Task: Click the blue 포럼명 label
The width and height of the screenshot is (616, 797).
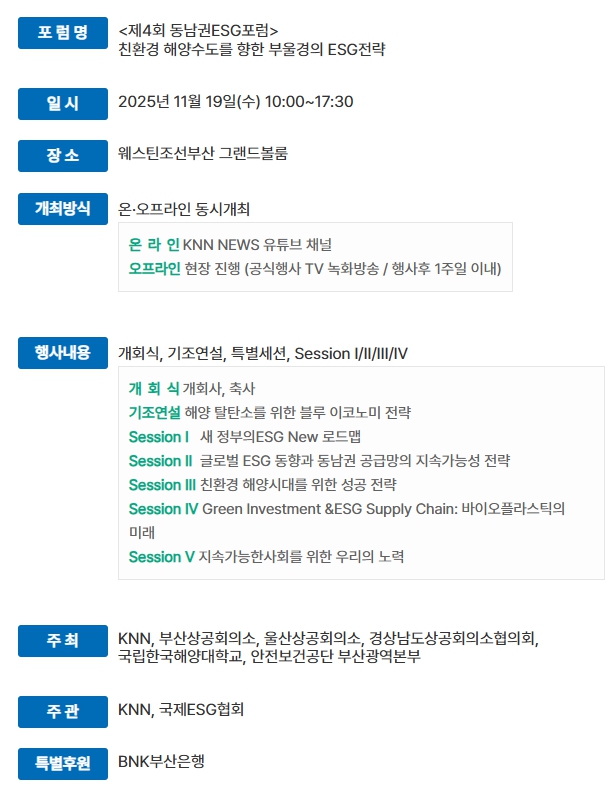Action: click(x=62, y=33)
